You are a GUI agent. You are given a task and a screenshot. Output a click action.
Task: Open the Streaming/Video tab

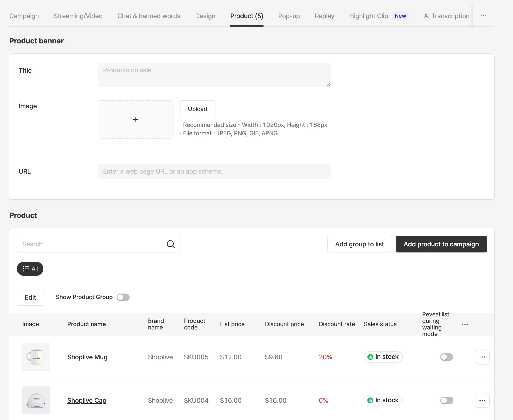point(78,16)
